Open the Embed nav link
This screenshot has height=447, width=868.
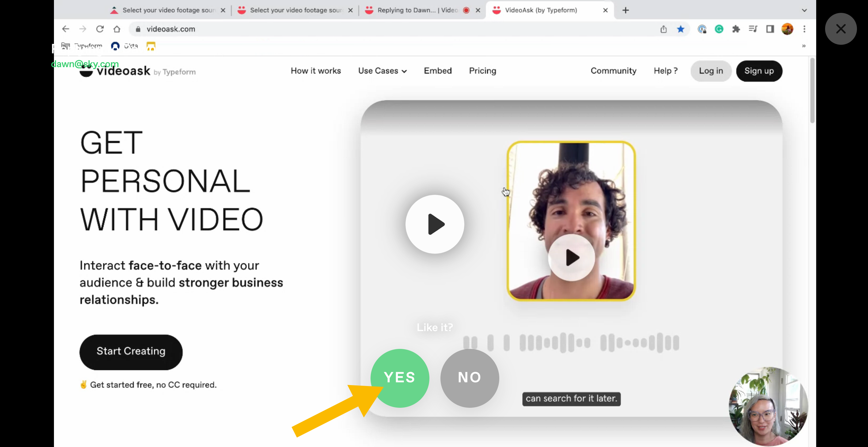pos(438,71)
